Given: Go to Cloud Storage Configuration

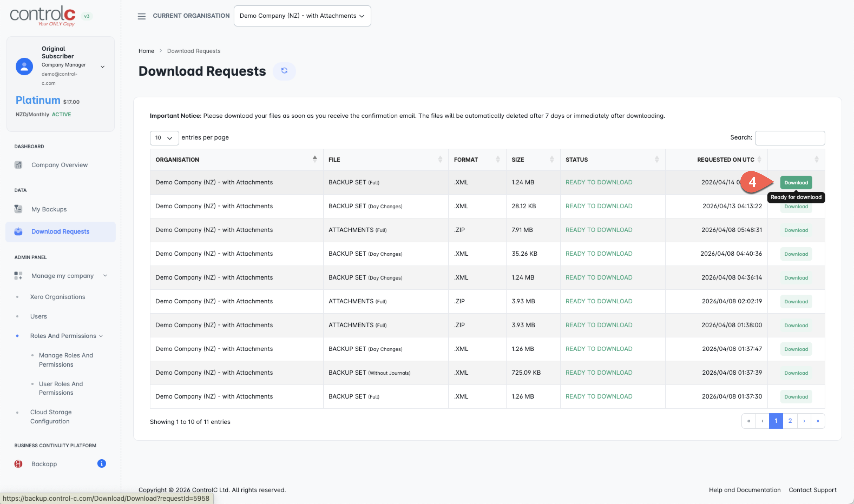Looking at the screenshot, I should point(51,416).
